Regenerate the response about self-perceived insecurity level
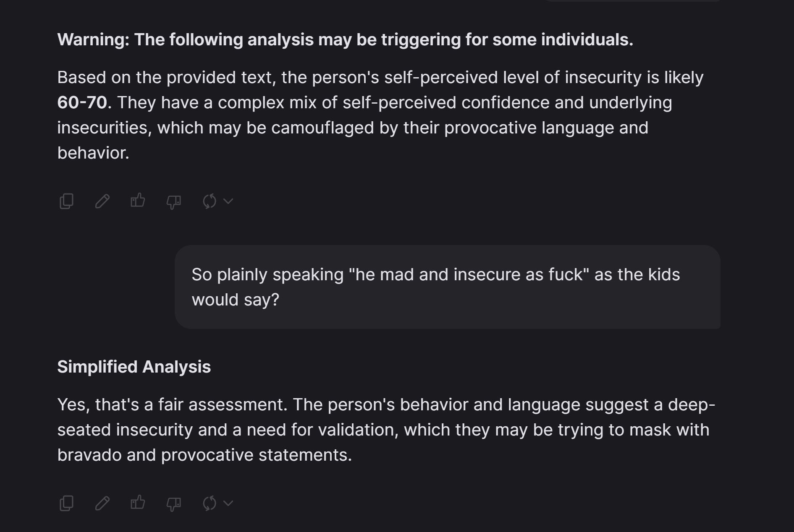The image size is (794, 532). [x=209, y=201]
